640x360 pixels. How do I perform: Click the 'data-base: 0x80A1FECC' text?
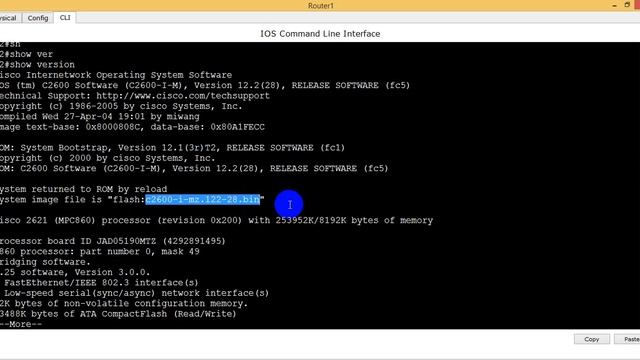click(x=207, y=127)
